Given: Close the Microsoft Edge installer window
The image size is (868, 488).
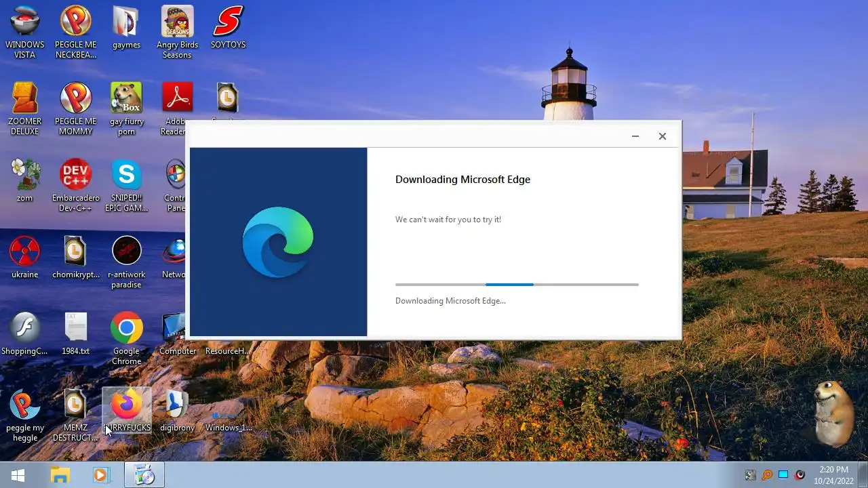Looking at the screenshot, I should tap(663, 136).
